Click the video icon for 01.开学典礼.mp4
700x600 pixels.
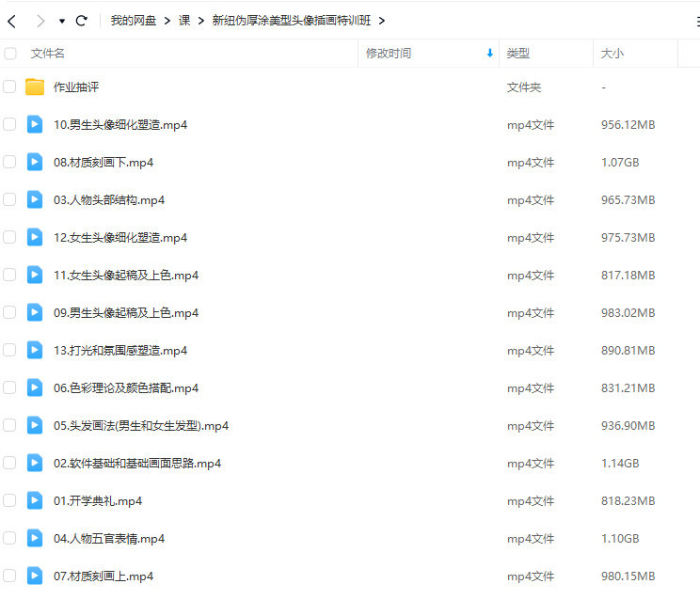point(35,500)
